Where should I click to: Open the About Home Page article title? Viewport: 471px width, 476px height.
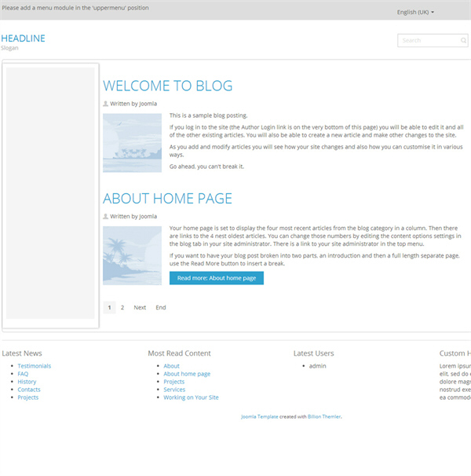pos(167,199)
